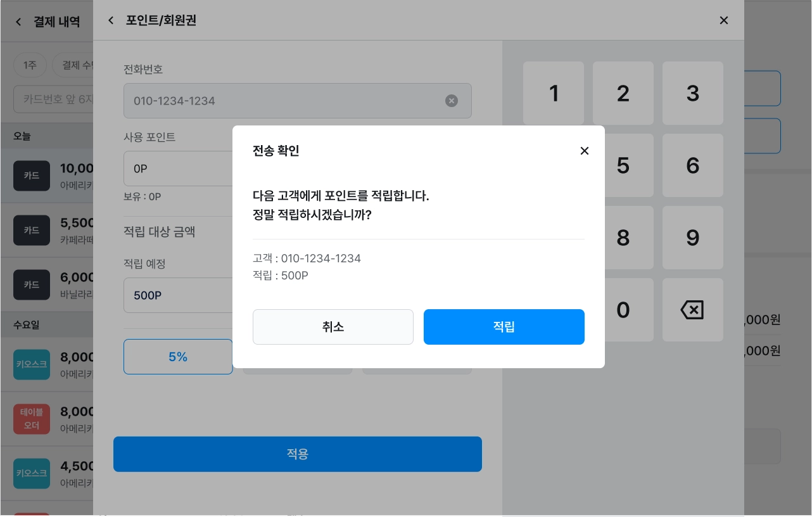Image resolution: width=812 pixels, height=517 pixels.
Task: Clear the phone number field icon
Action: click(452, 101)
